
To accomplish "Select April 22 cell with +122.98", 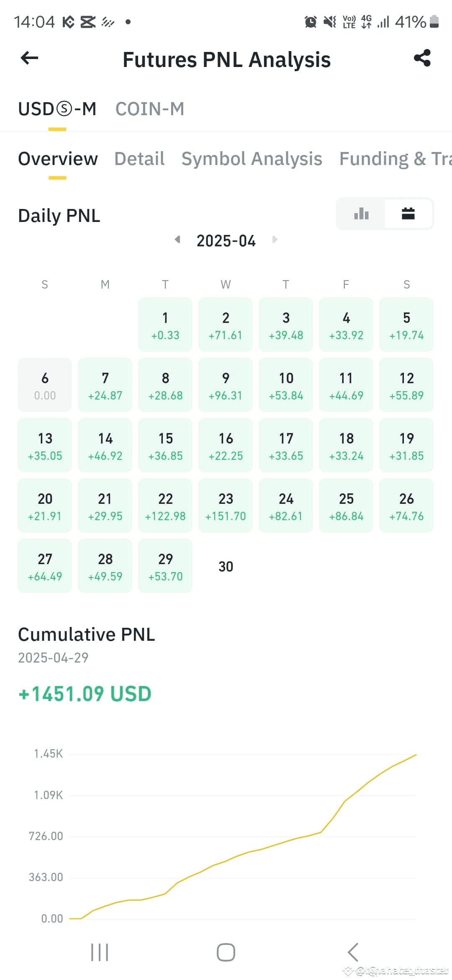I will (165, 505).
